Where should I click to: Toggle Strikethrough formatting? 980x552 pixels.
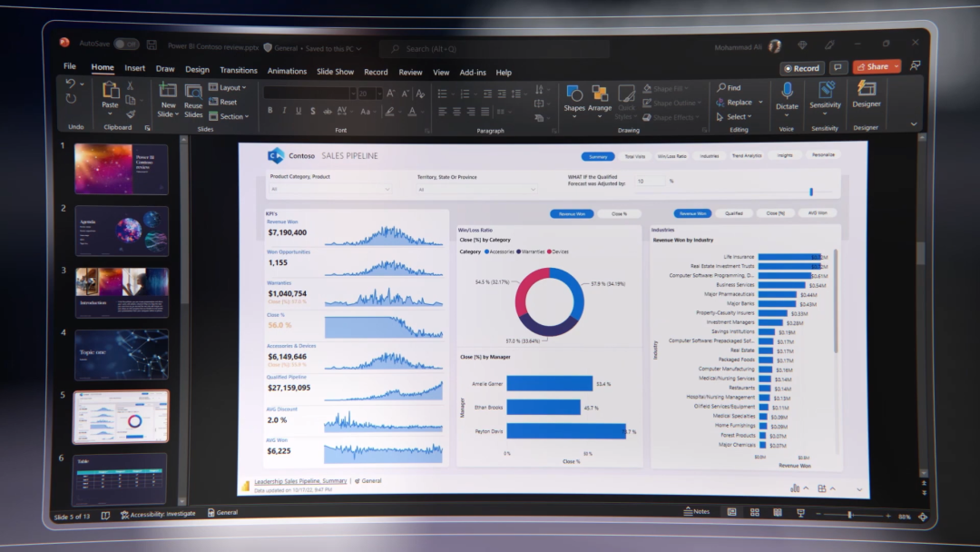327,112
